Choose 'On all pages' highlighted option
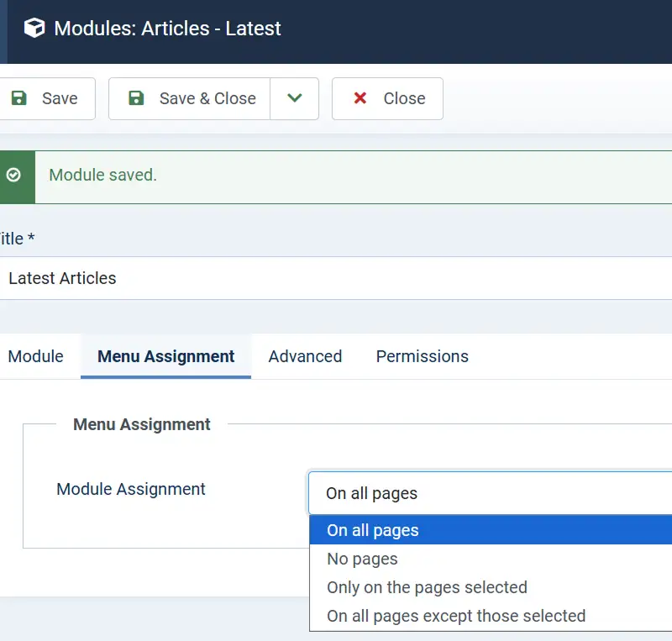Image resolution: width=672 pixels, height=641 pixels. pyautogui.click(x=491, y=530)
